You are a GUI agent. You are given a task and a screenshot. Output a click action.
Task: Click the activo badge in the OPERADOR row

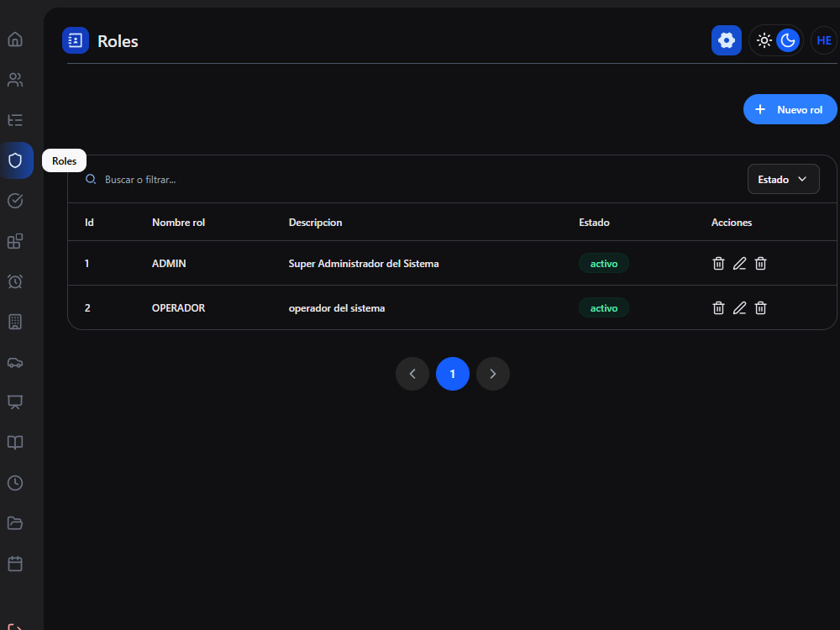tap(604, 307)
